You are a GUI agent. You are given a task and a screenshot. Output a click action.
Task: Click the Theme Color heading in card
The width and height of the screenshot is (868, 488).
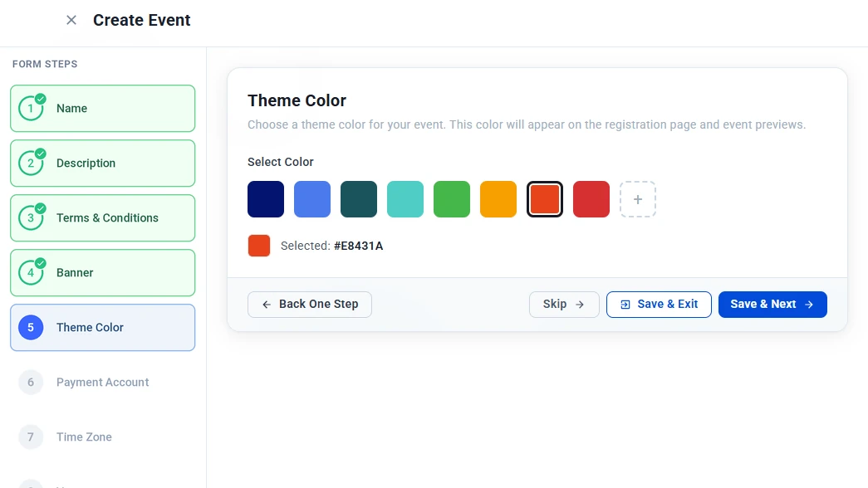297,100
